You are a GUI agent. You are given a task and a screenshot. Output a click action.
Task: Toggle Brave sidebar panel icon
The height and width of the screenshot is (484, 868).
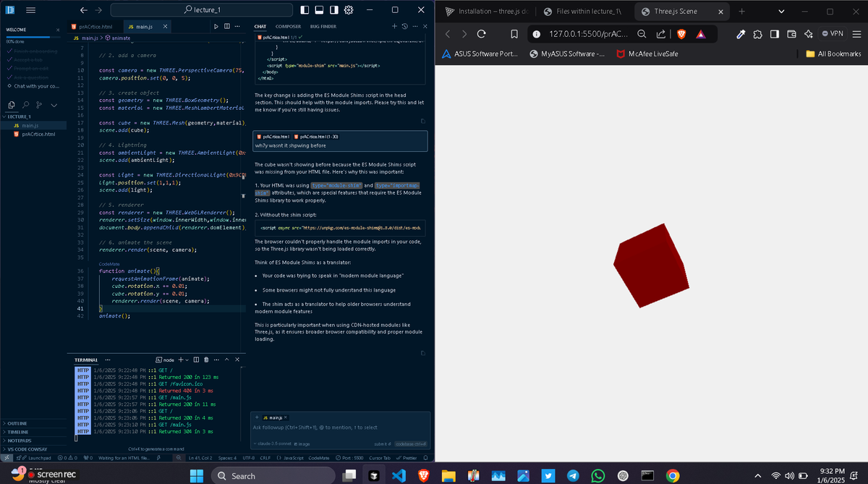pyautogui.click(x=775, y=34)
